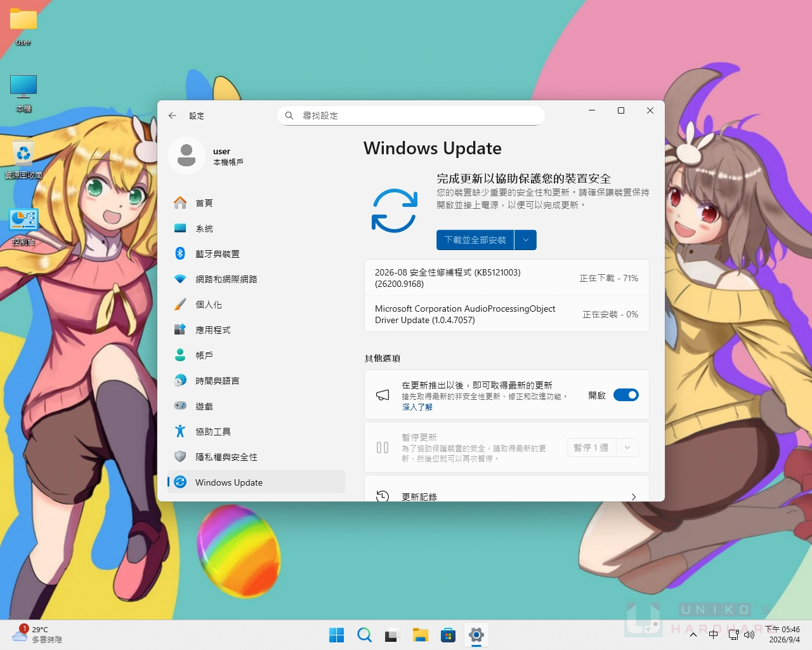Screen dimensions: 812x650
Task: Open 隱私權與安全性 shield icon
Action: pos(180,456)
